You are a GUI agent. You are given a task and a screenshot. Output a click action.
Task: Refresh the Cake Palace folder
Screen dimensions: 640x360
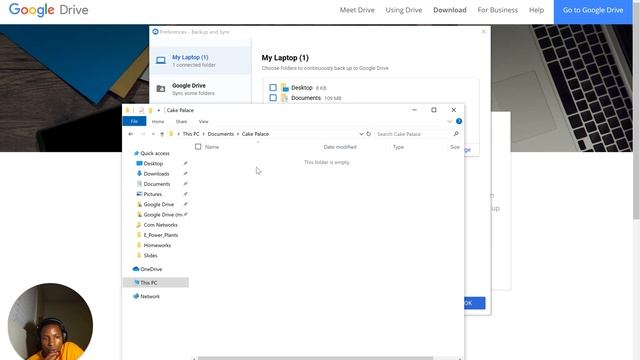(x=369, y=134)
